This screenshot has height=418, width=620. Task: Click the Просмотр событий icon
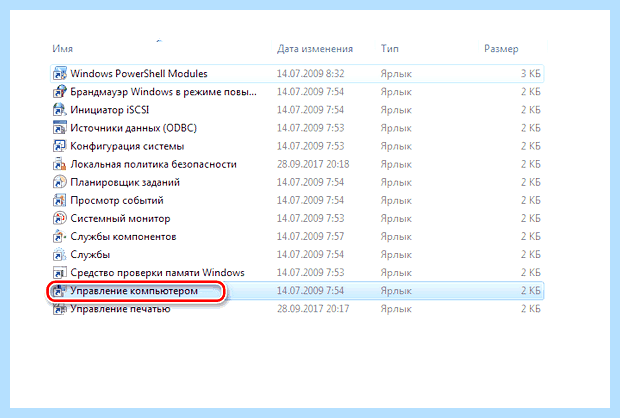60,200
